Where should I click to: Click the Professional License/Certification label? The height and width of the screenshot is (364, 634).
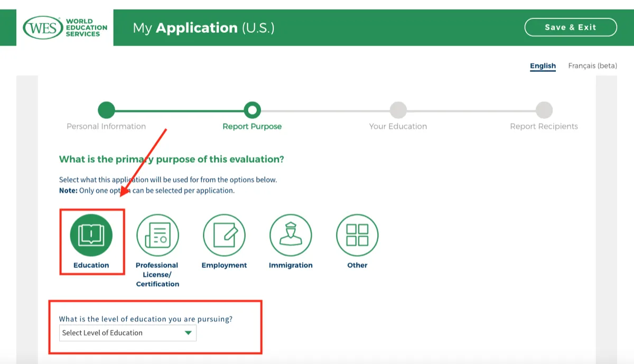coord(157,274)
